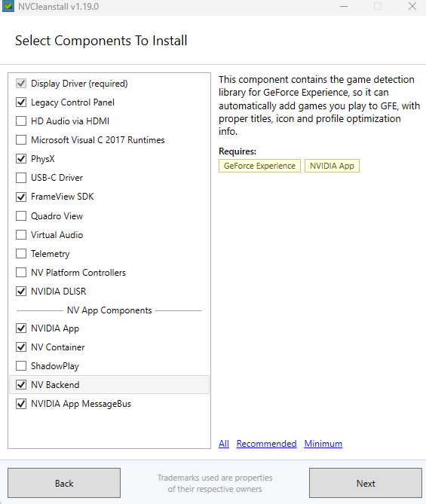Choose the Minimum preset link
The height and width of the screenshot is (504, 426).
tap(323, 444)
